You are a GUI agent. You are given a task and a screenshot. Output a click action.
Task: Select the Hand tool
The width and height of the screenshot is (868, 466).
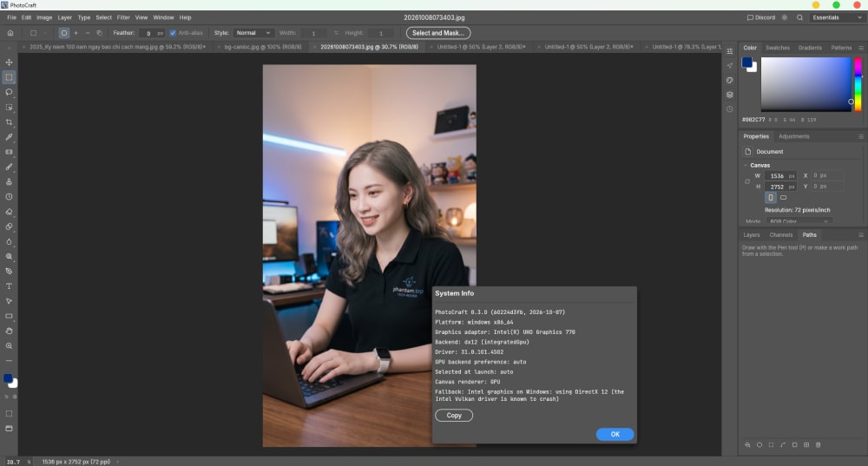tap(9, 331)
